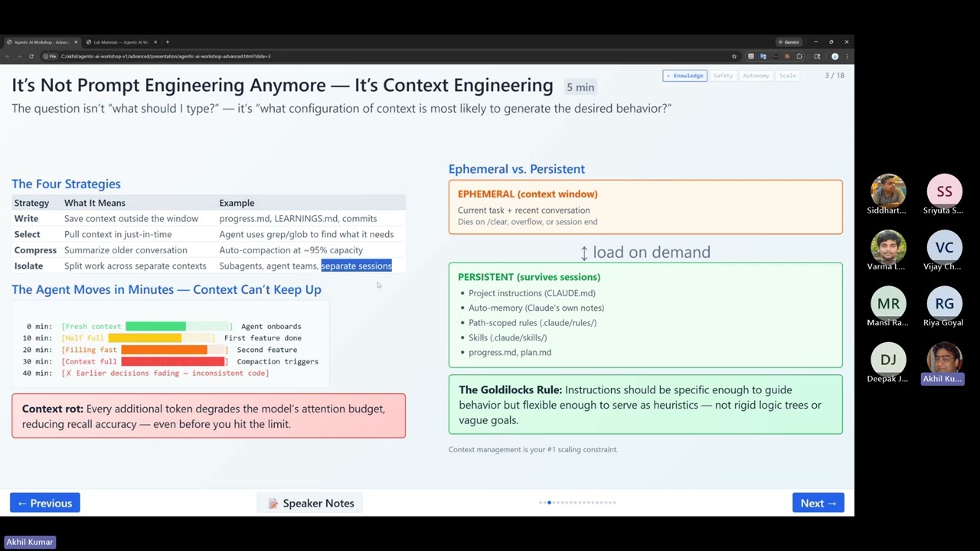980x551 pixels.
Task: Click the browser forward arrow
Action: 19,57
